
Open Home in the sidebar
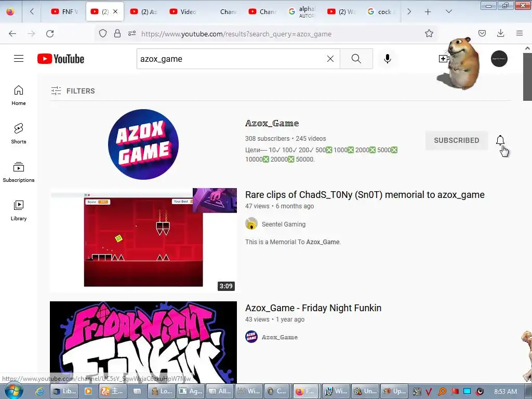pyautogui.click(x=19, y=96)
